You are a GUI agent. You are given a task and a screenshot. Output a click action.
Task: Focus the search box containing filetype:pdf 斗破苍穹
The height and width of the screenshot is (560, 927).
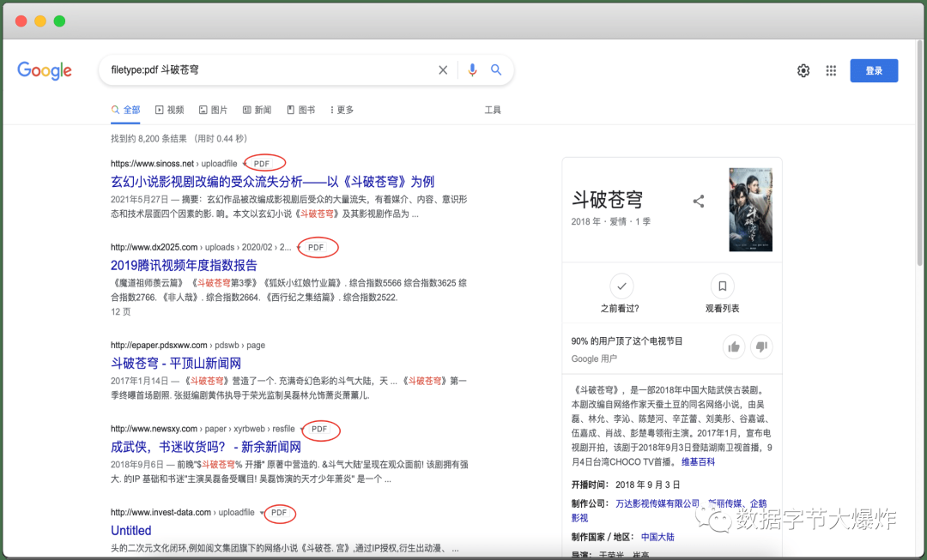point(306,70)
